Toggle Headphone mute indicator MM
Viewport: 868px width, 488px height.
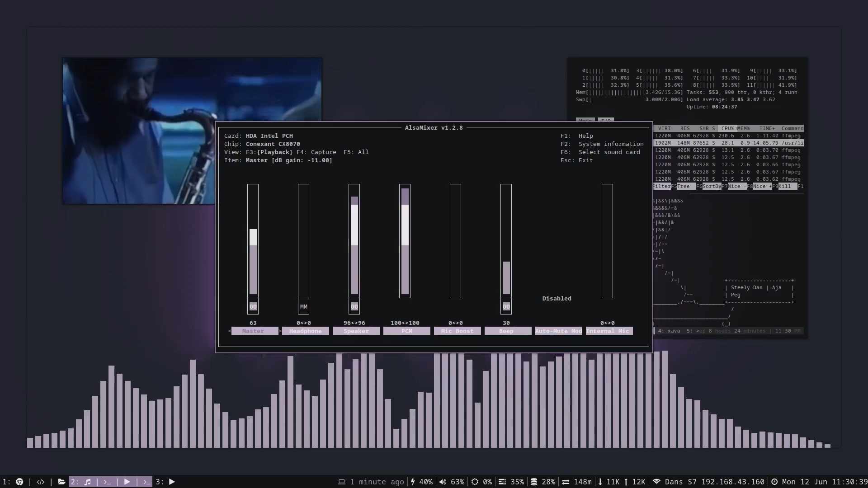[x=303, y=306]
